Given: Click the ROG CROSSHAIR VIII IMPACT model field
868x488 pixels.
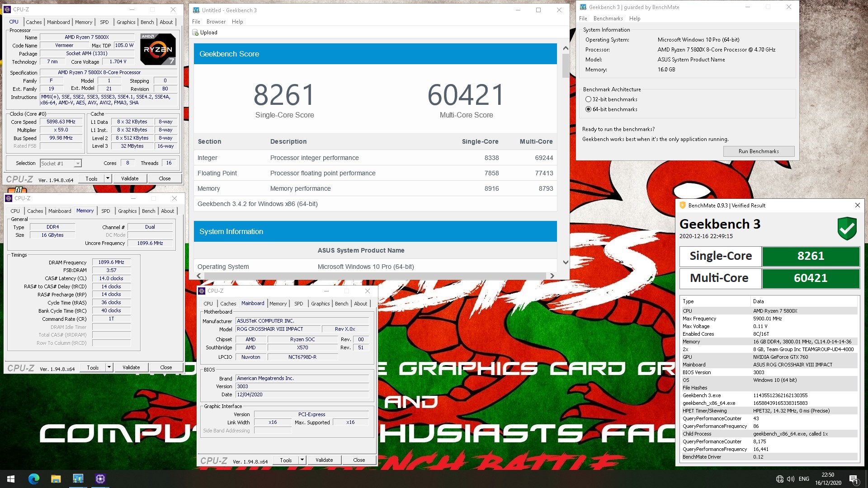Looking at the screenshot, I should pyautogui.click(x=278, y=329).
